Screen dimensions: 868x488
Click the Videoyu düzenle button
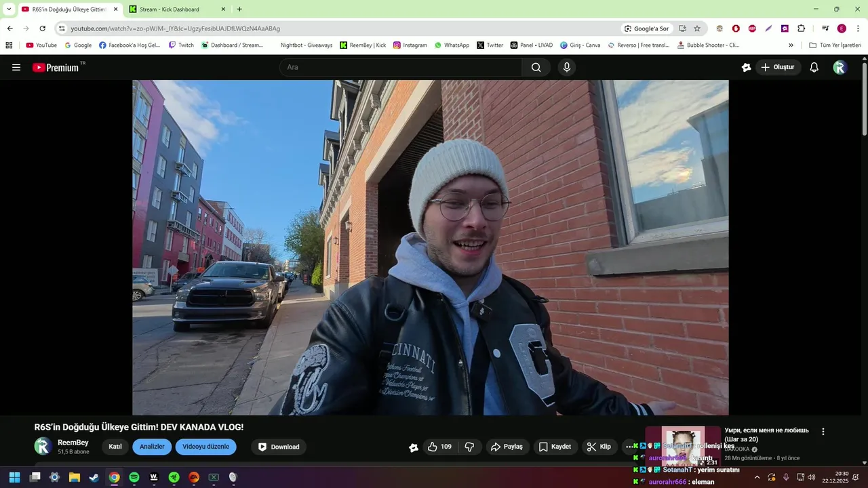pyautogui.click(x=205, y=447)
